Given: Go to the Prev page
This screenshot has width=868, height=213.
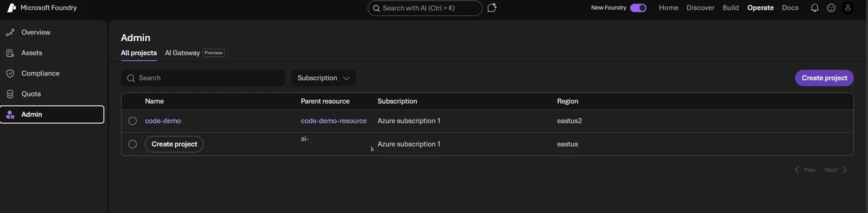Looking at the screenshot, I should click(805, 170).
